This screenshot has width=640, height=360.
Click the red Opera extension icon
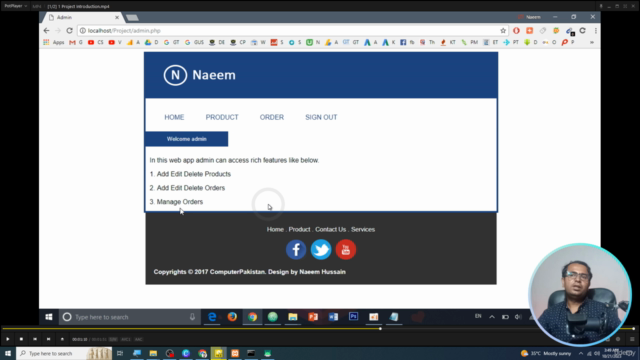[x=516, y=31]
